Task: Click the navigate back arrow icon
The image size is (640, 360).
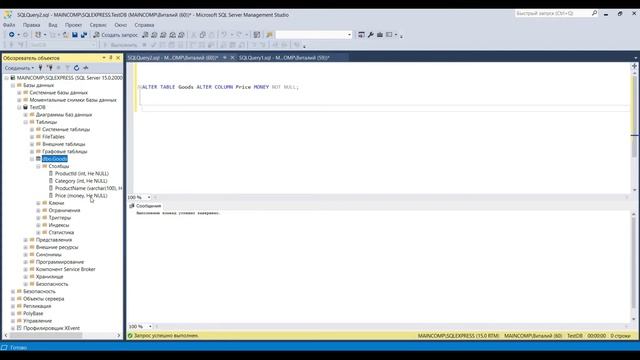Action: (12, 35)
